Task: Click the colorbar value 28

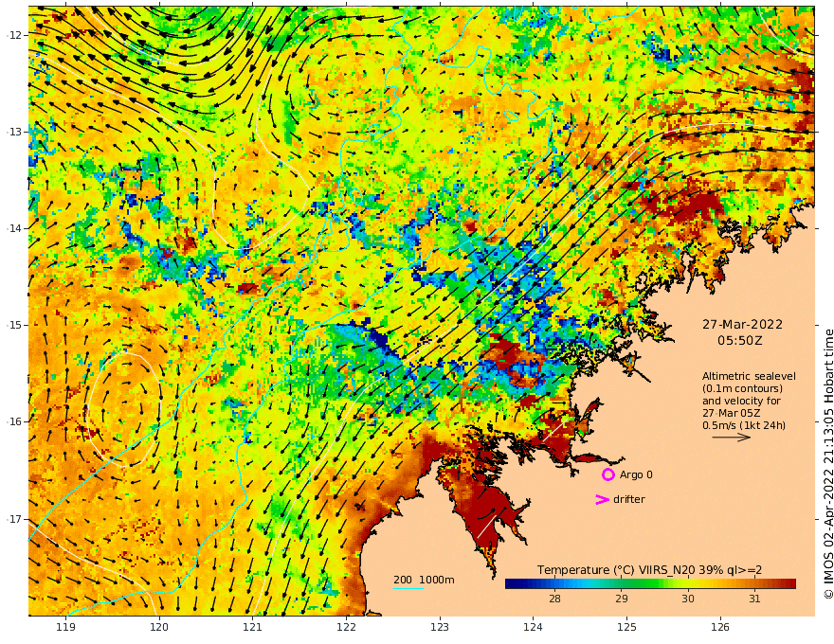Action: pos(554,599)
